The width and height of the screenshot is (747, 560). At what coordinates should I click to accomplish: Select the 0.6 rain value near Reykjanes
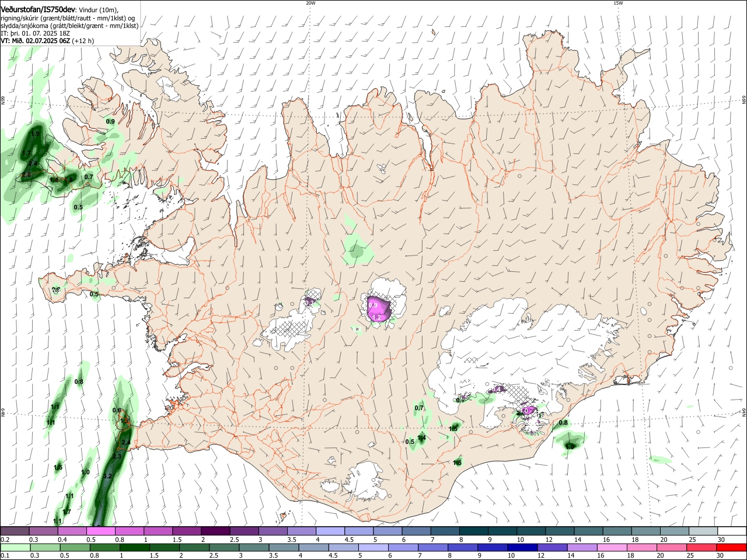coord(117,411)
